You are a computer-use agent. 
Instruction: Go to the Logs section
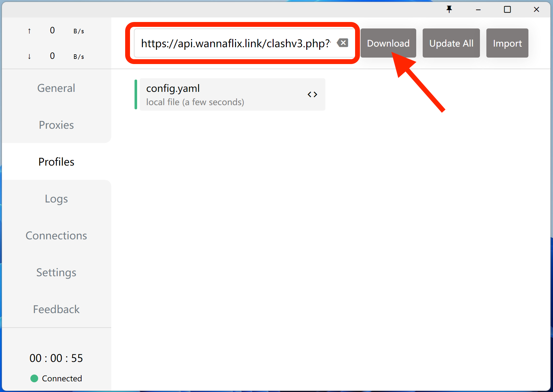(56, 199)
